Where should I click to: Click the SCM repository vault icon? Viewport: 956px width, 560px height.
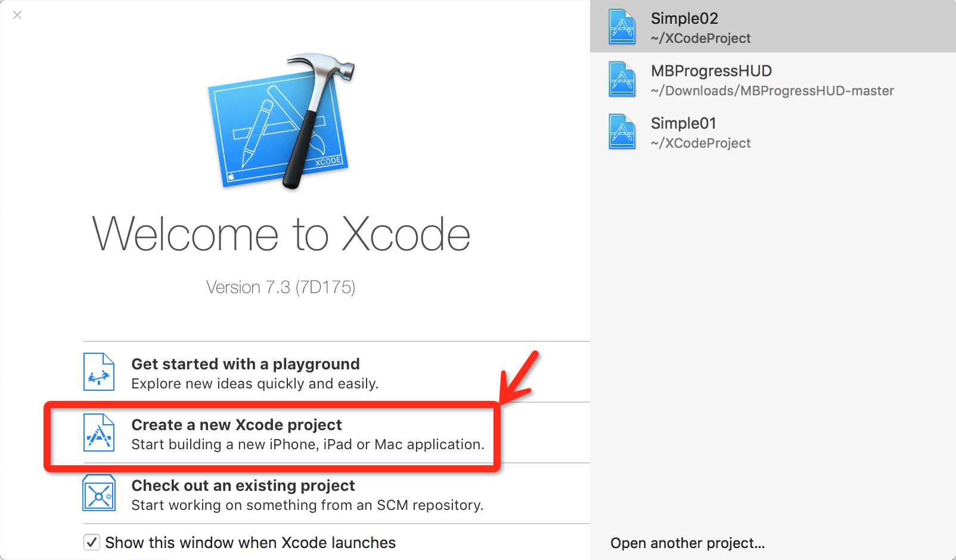click(x=99, y=493)
